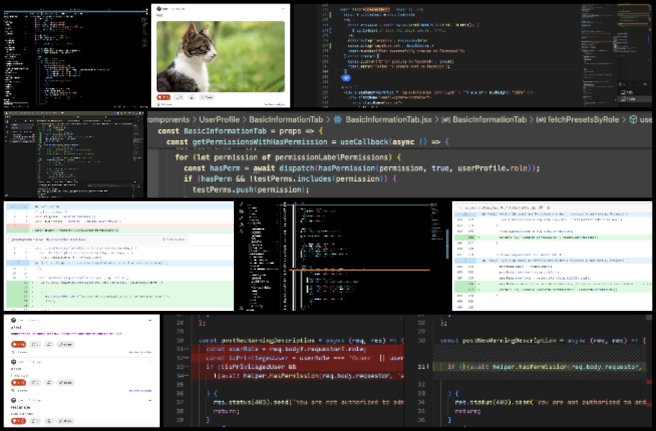Click the cube symbol icon ending the breadcrumb

633,120
